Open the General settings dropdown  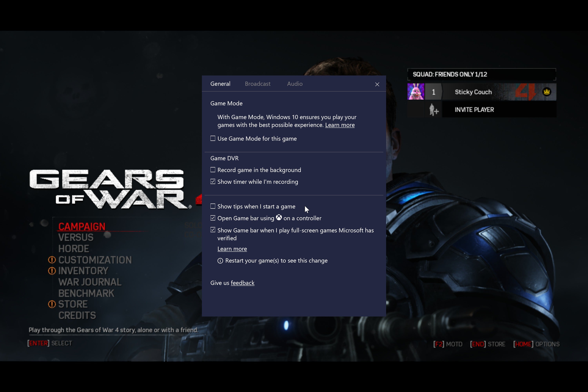click(x=220, y=83)
